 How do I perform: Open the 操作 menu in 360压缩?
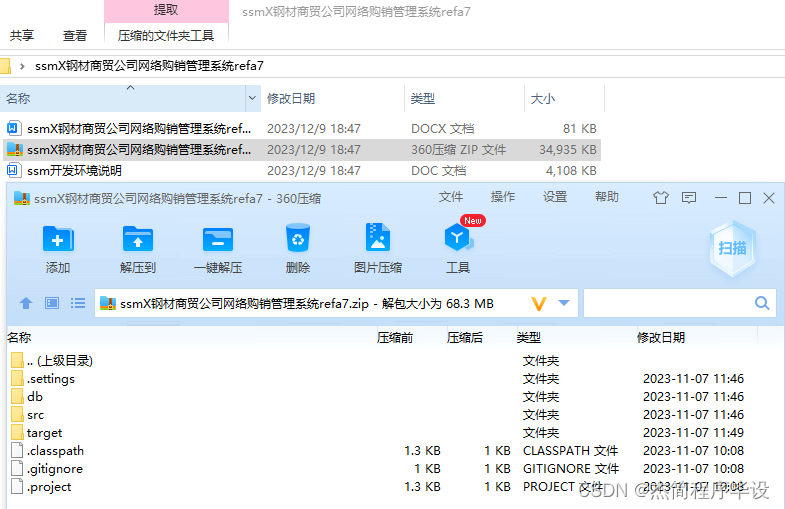[503, 197]
